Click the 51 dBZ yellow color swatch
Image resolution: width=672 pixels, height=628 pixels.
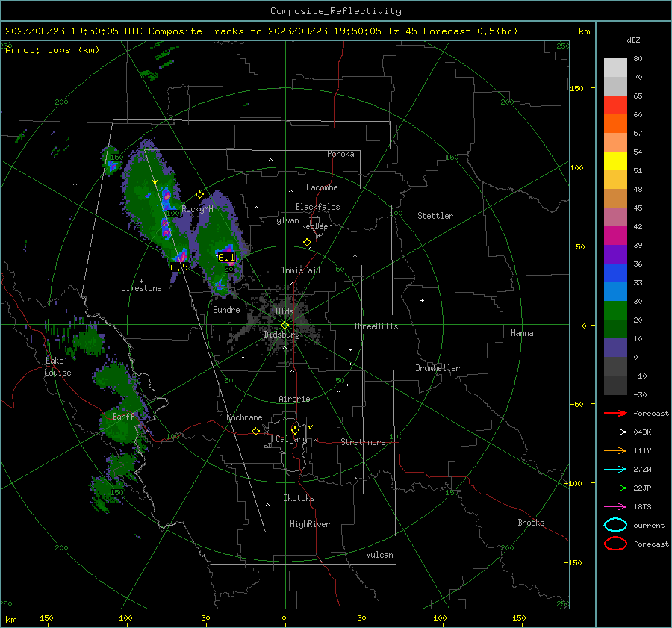click(x=615, y=161)
